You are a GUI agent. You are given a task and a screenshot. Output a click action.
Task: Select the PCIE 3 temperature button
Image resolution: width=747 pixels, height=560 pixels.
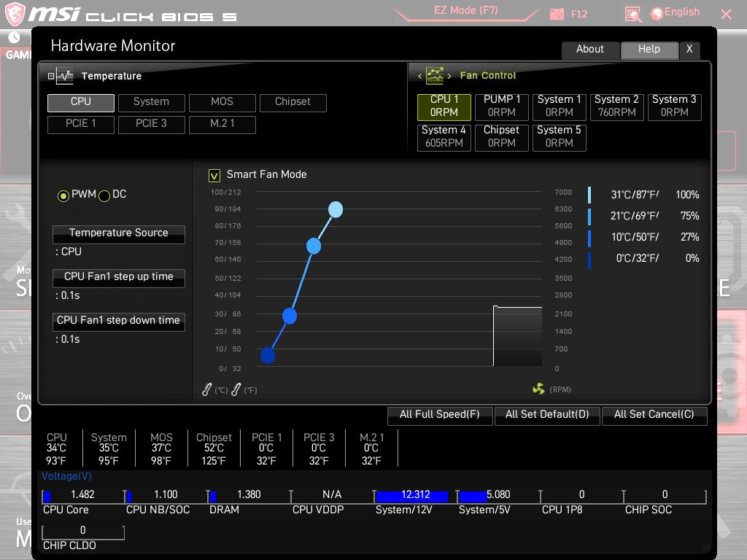(152, 125)
